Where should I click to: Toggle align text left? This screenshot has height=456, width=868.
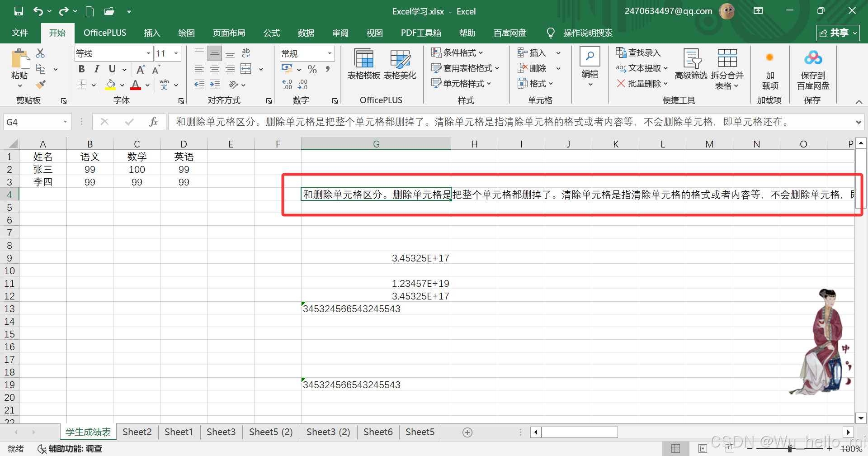tap(199, 69)
